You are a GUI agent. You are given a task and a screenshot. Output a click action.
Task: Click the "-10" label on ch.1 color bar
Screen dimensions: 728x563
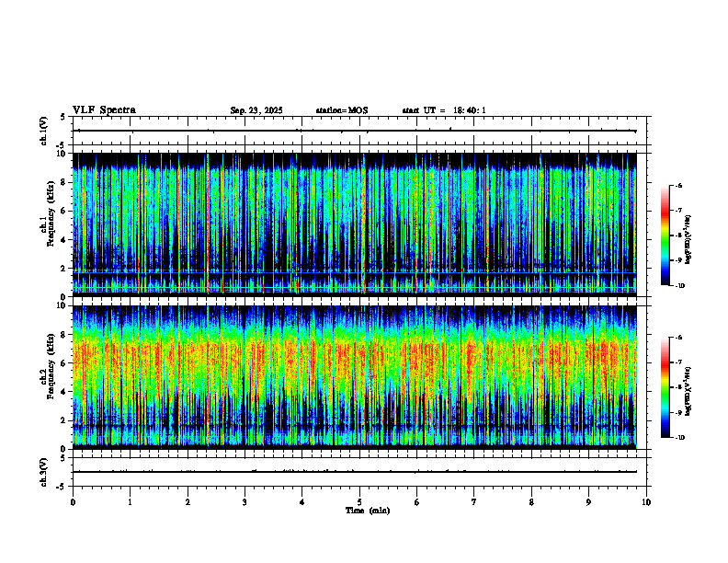click(679, 286)
